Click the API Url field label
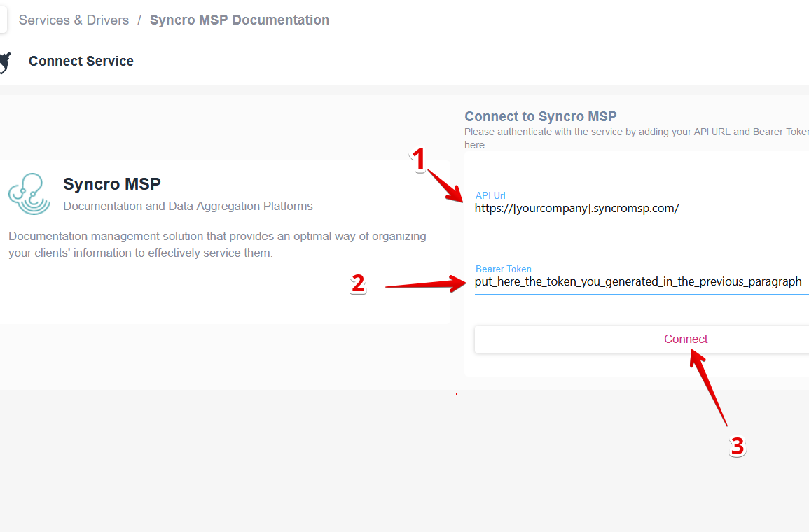This screenshot has height=532, width=809. click(x=490, y=195)
